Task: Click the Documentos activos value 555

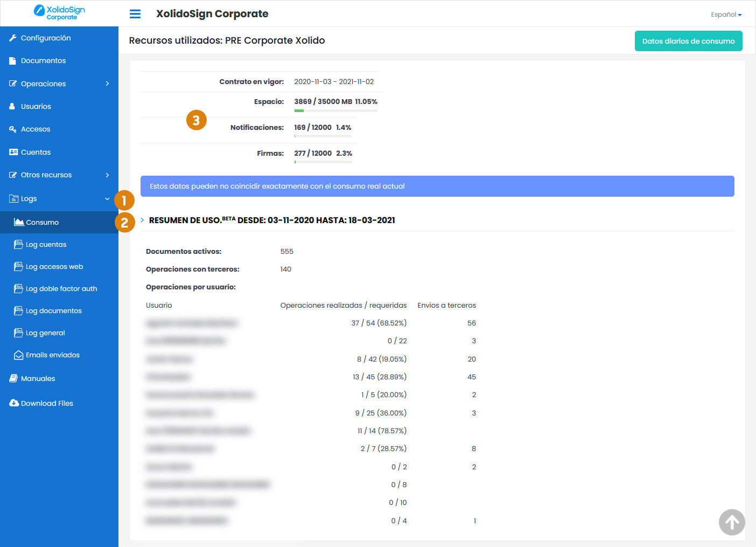Action: (x=287, y=252)
